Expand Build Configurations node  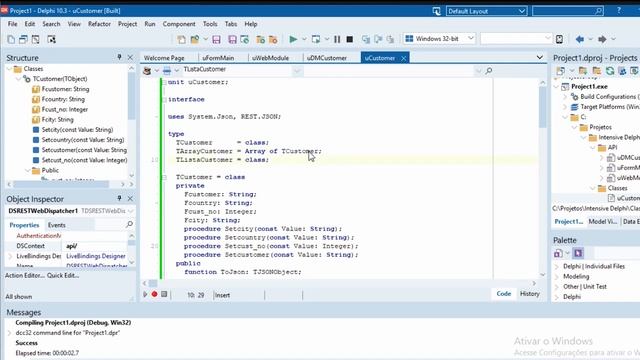[x=566, y=97]
